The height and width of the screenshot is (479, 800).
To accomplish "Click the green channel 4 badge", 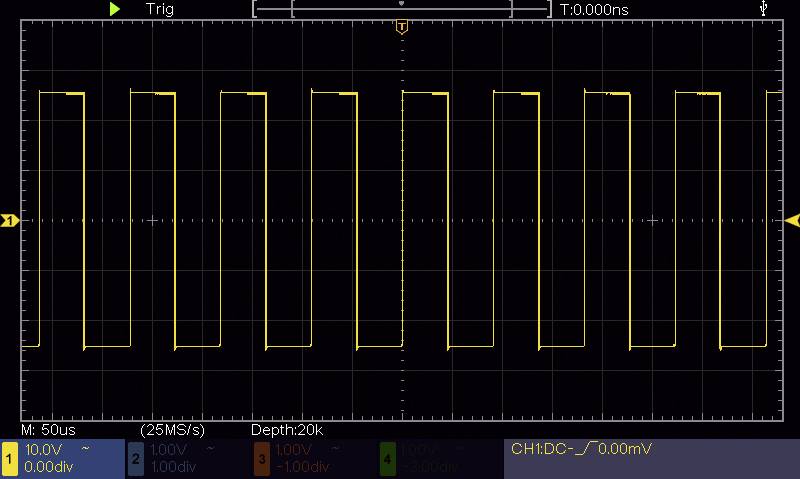I will [x=387, y=458].
